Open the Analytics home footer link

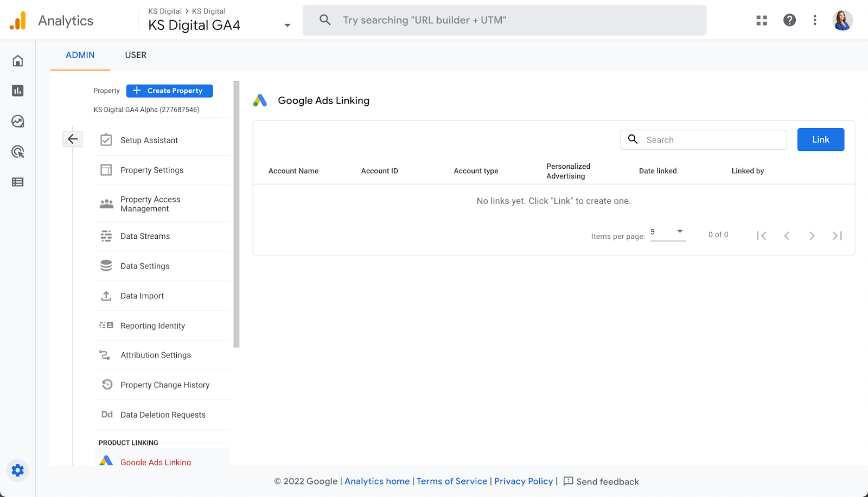tap(377, 481)
